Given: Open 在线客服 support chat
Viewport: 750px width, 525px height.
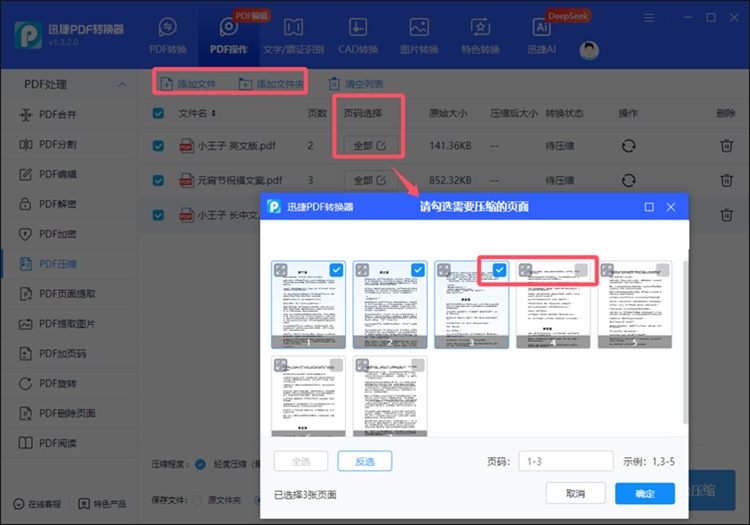Looking at the screenshot, I should point(37,504).
